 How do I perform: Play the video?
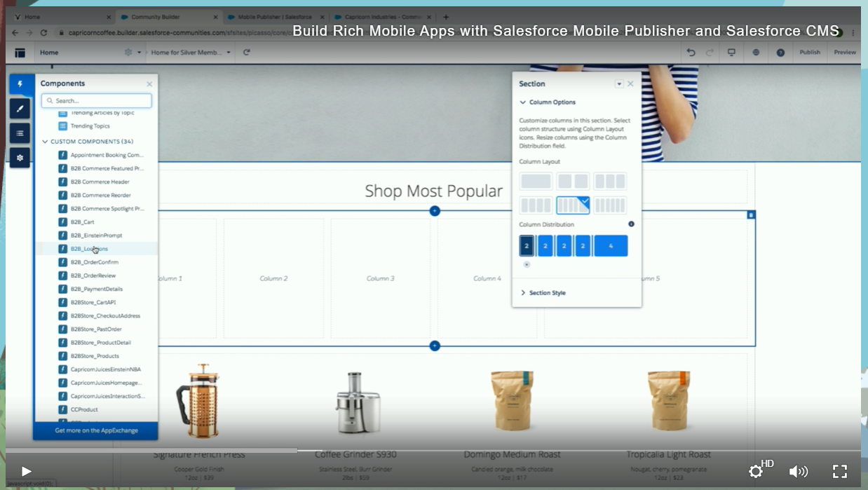[x=26, y=471]
